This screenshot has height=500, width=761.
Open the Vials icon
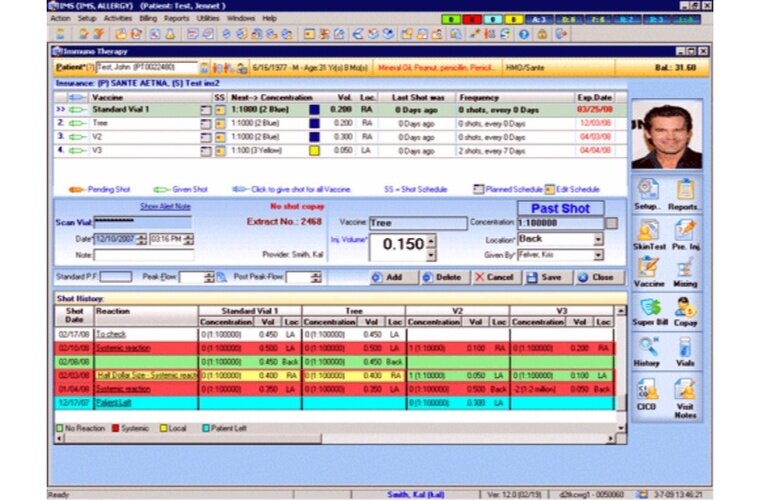click(685, 349)
